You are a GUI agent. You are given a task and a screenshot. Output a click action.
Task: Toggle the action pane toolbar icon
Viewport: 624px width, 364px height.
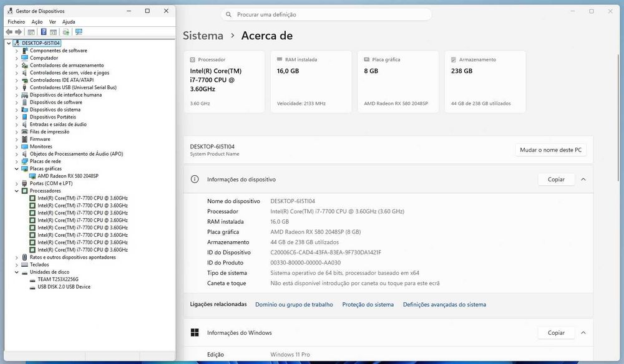point(53,32)
